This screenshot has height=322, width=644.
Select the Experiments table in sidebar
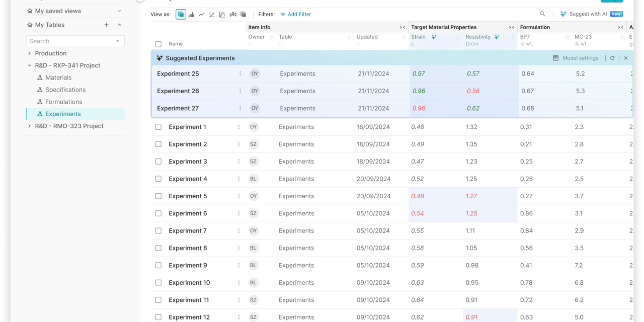click(x=75, y=114)
